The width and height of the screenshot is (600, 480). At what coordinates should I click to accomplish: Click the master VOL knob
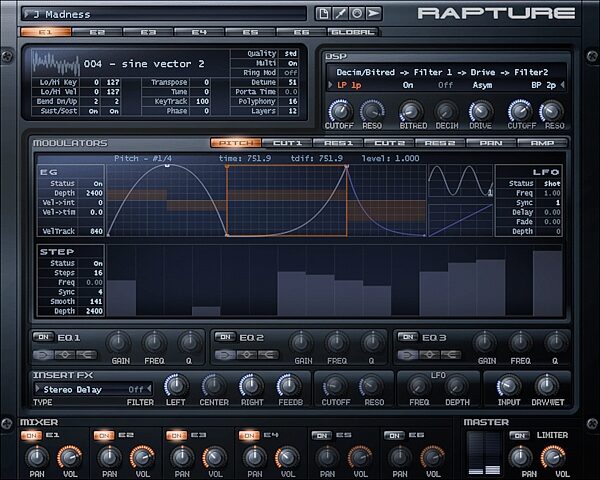click(x=553, y=457)
